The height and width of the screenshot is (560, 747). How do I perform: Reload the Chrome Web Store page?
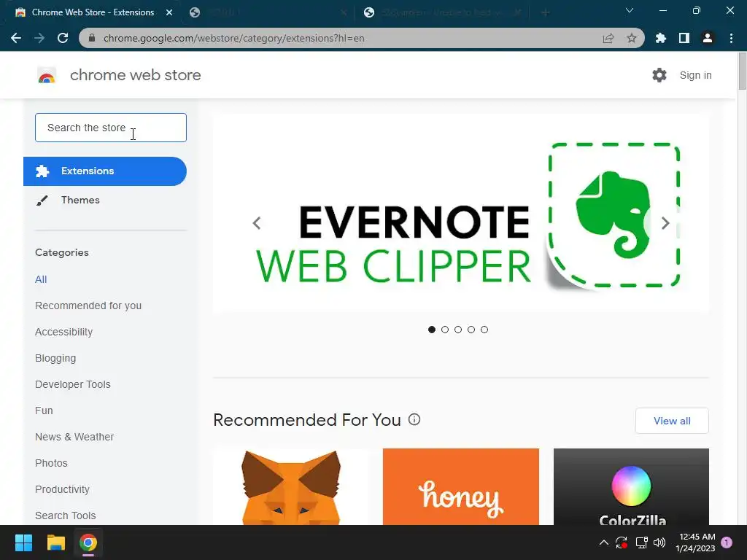pyautogui.click(x=63, y=38)
